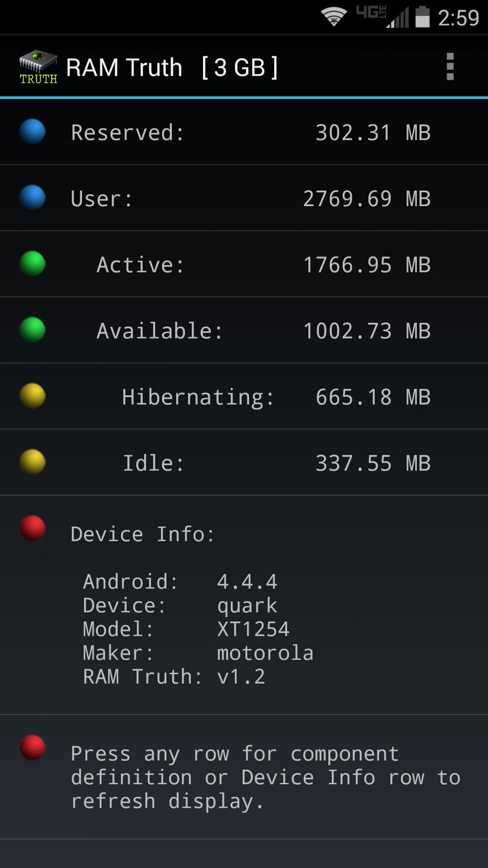The image size is (488, 868).
Task: Tap the blue ball beside User
Action: click(x=33, y=197)
